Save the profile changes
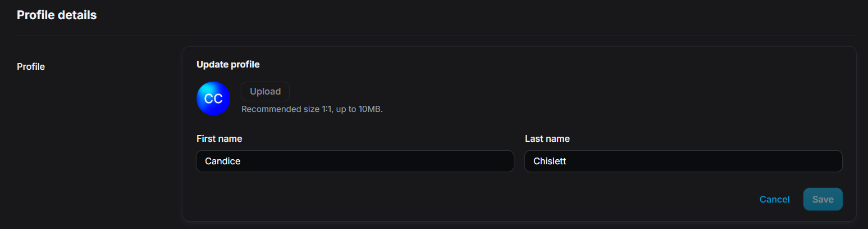This screenshot has height=229, width=868. coord(823,199)
